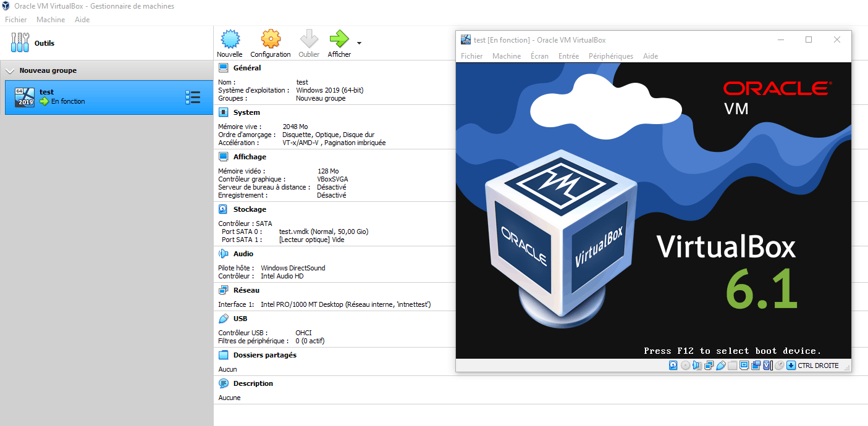Click the Affichage monitor section icon
868x426 pixels.
click(x=223, y=157)
